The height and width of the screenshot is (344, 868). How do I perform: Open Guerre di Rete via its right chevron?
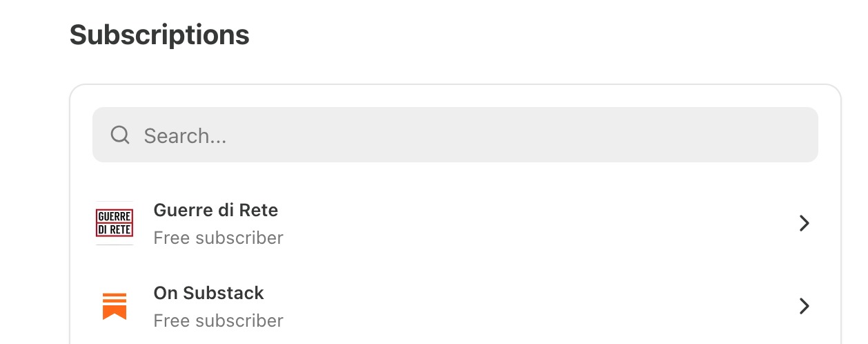click(x=804, y=223)
